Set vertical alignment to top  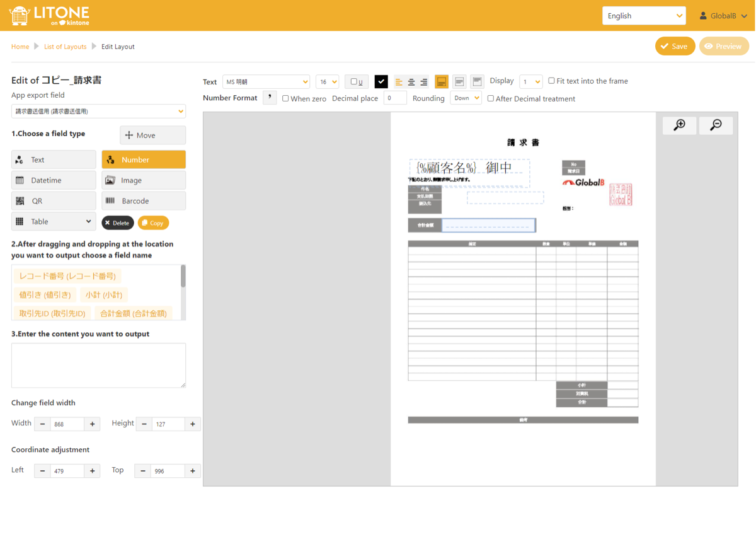(477, 82)
